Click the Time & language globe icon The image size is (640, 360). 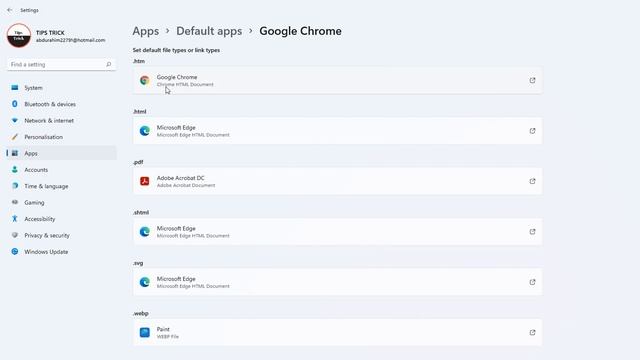pyautogui.click(x=15, y=186)
